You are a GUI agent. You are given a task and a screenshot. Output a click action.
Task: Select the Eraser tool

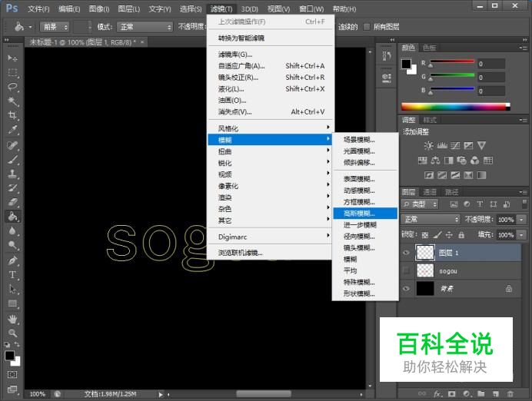pyautogui.click(x=12, y=202)
